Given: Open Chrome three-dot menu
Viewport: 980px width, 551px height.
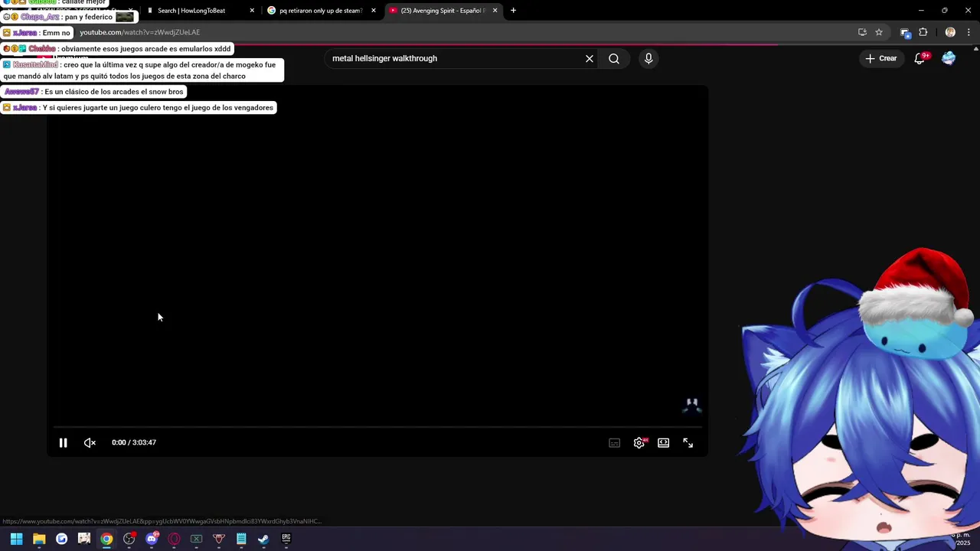Looking at the screenshot, I should pyautogui.click(x=969, y=32).
